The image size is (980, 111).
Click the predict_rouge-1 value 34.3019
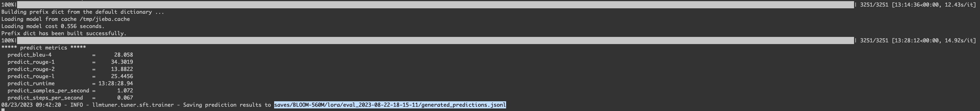pyautogui.click(x=122, y=62)
